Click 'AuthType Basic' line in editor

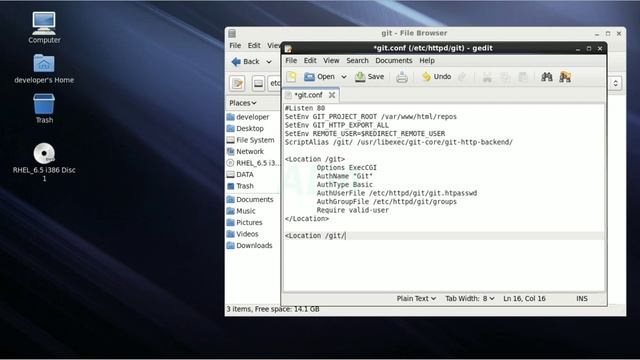tap(344, 184)
